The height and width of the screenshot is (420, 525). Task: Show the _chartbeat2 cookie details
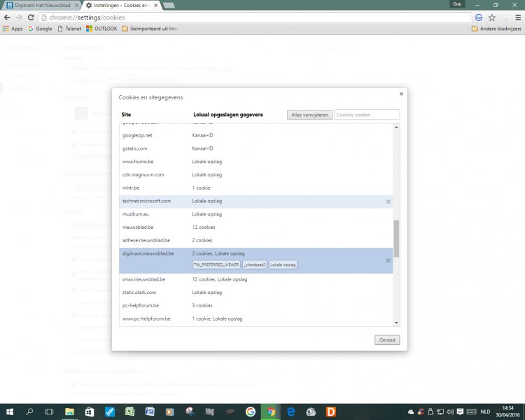[255, 265]
